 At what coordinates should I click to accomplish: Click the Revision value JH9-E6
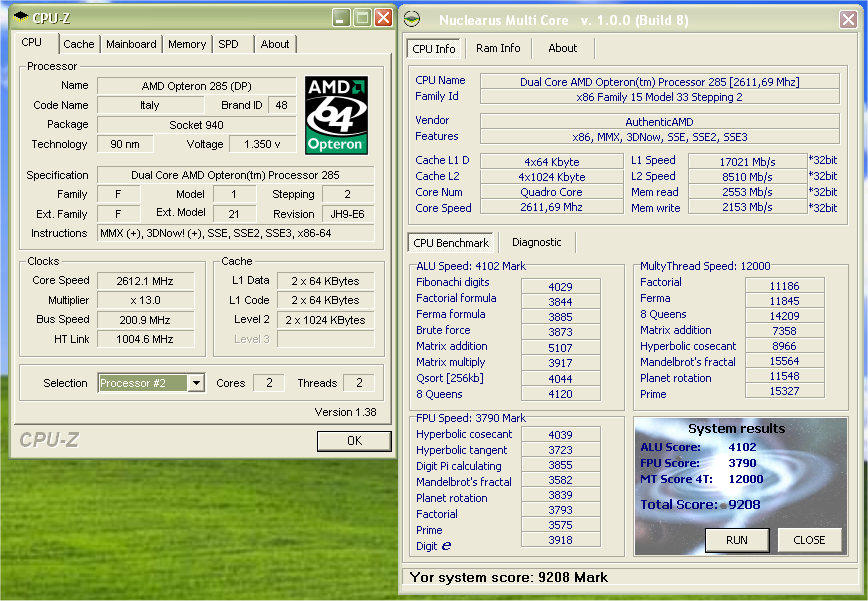pos(348,214)
